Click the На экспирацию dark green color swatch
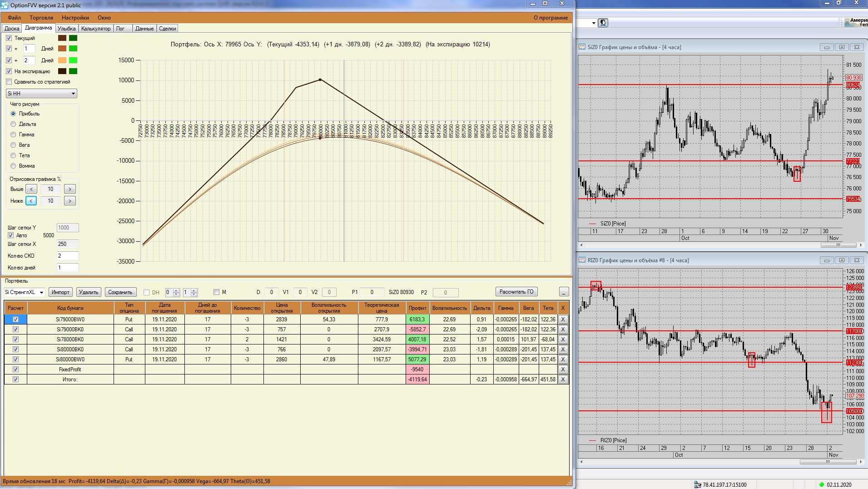This screenshot has width=868, height=489. (x=73, y=71)
